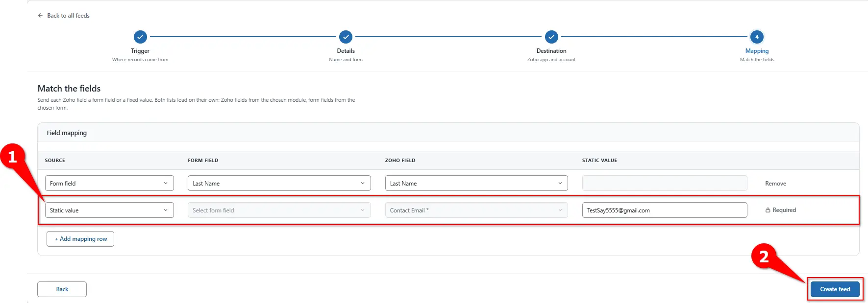
Task: Click the Trigger step label
Action: [140, 51]
